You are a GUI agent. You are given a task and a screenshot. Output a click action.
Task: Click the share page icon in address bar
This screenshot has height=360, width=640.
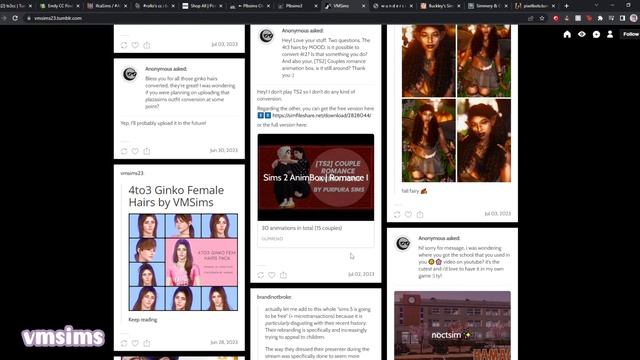coord(531,18)
